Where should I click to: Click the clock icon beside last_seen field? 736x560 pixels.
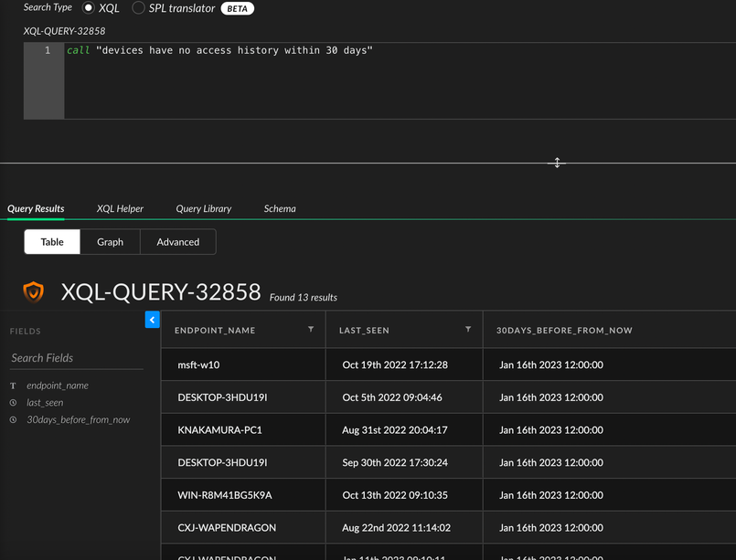(x=13, y=403)
